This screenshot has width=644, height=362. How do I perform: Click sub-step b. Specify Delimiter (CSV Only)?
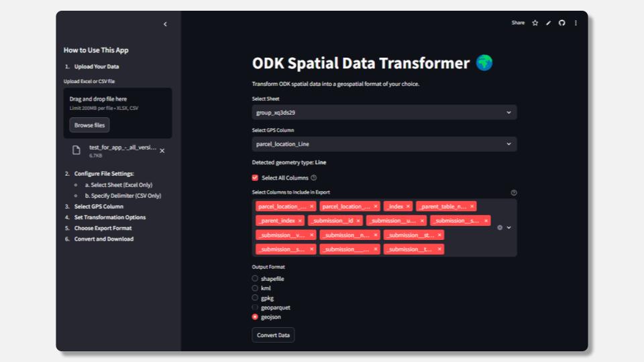[123, 196]
